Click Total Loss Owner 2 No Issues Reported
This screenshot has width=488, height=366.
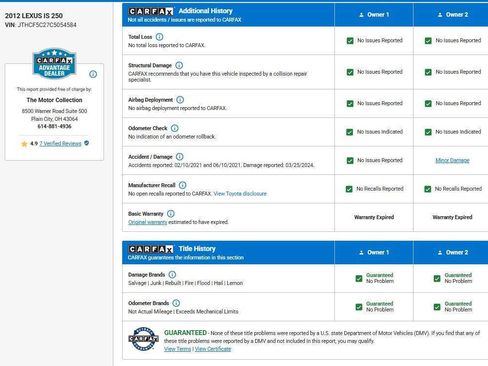pos(458,40)
